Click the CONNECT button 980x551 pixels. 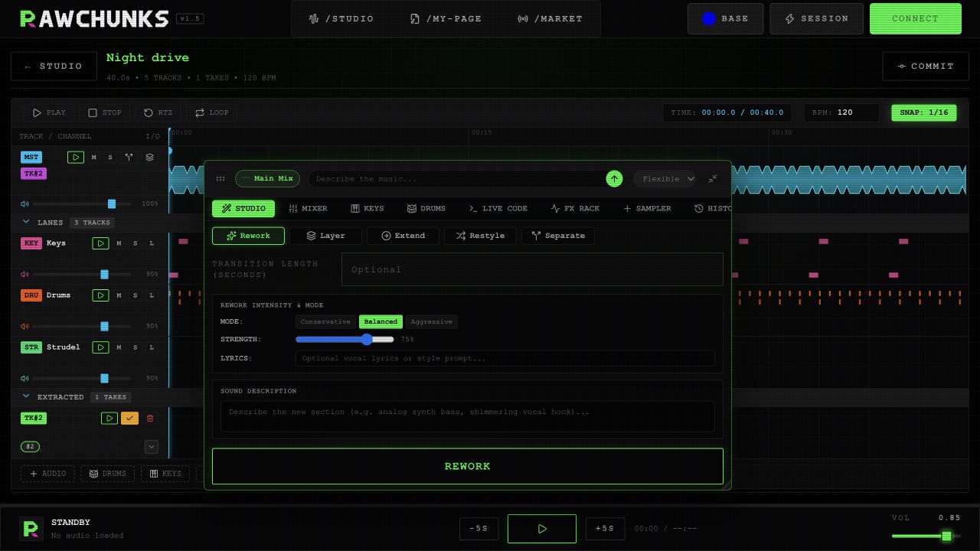tap(916, 18)
